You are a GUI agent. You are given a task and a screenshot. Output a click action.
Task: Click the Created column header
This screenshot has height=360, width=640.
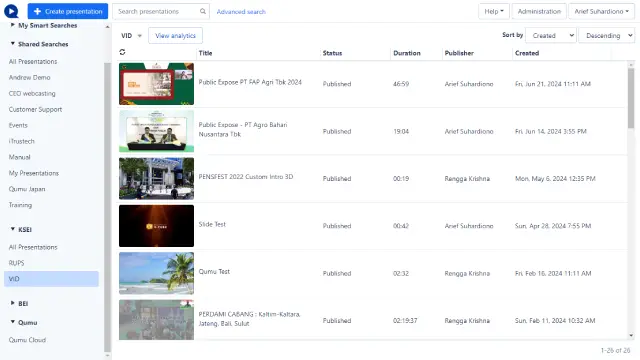coord(527,53)
